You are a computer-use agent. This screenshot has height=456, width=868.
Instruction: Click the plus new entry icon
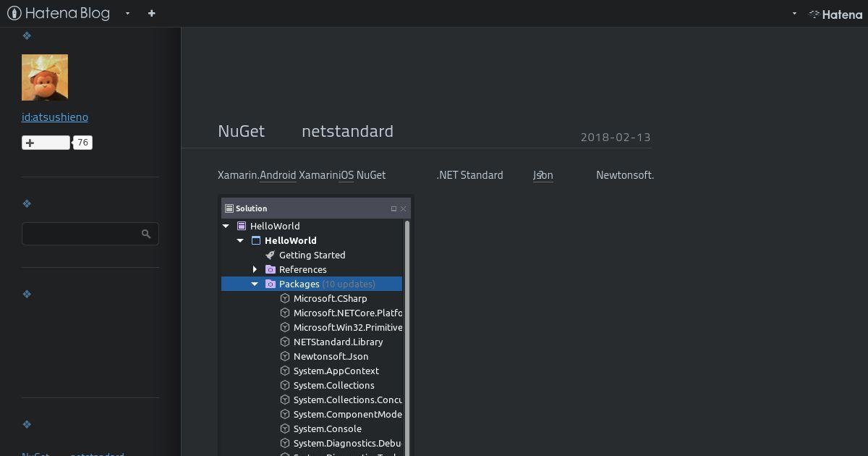(x=151, y=13)
